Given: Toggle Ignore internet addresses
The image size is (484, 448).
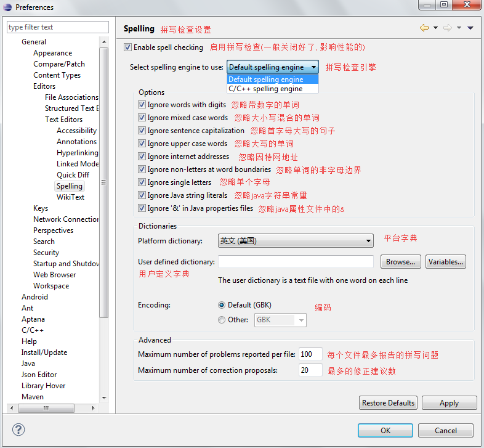Looking at the screenshot, I should (x=142, y=157).
